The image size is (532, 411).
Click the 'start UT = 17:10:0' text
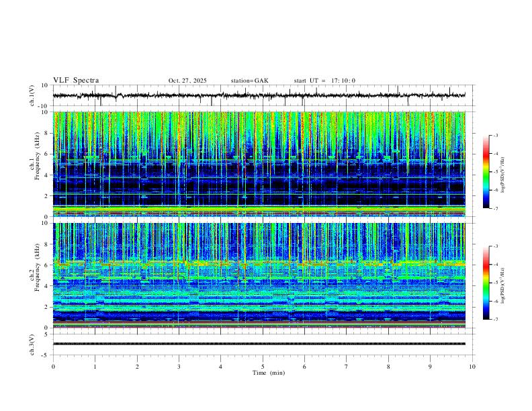324,81
